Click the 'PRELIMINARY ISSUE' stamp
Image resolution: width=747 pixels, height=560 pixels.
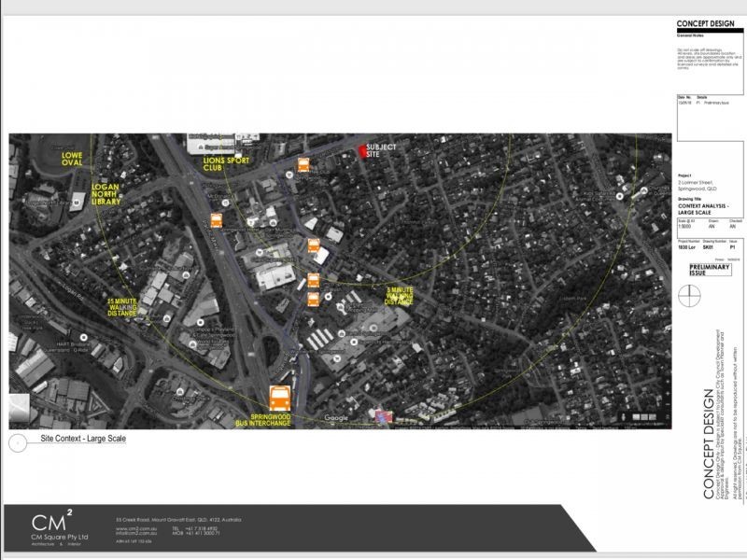(710, 270)
